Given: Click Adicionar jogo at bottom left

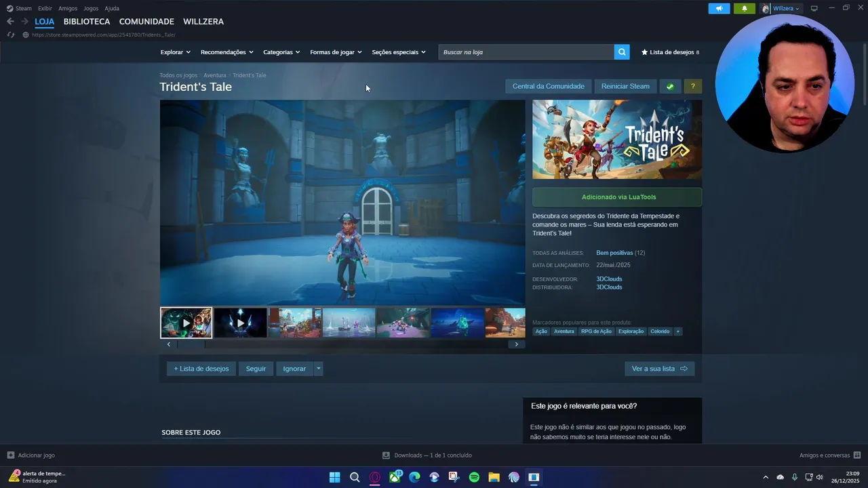Looking at the screenshot, I should [31, 455].
